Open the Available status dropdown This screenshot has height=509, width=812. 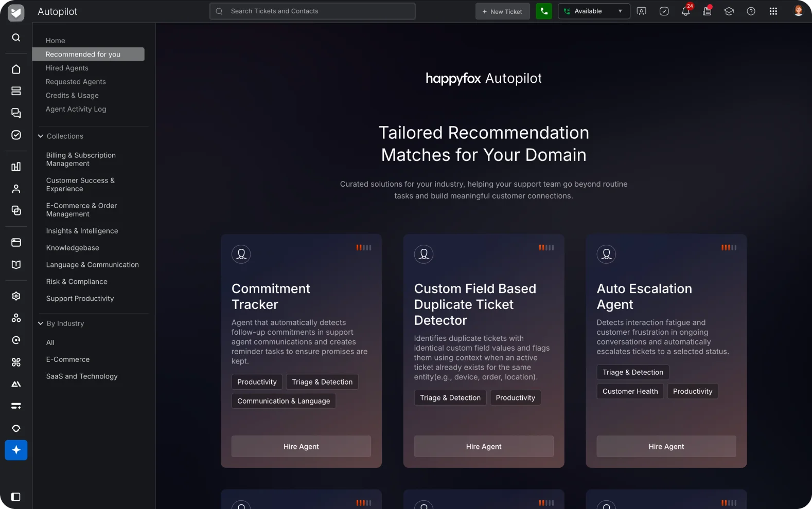[x=594, y=11]
